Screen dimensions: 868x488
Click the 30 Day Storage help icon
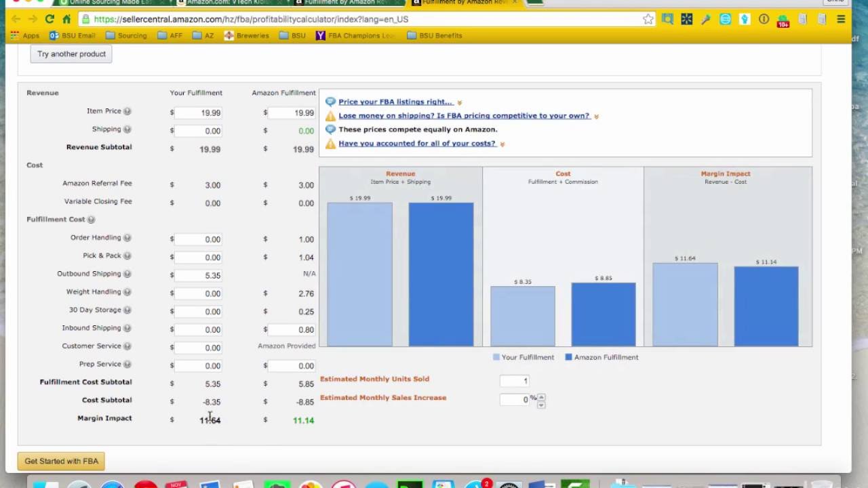coord(127,310)
